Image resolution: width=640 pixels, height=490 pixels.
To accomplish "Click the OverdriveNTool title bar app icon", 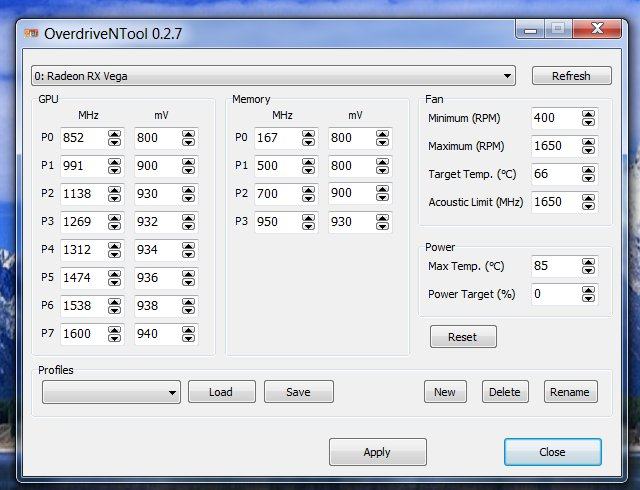I will [x=31, y=33].
